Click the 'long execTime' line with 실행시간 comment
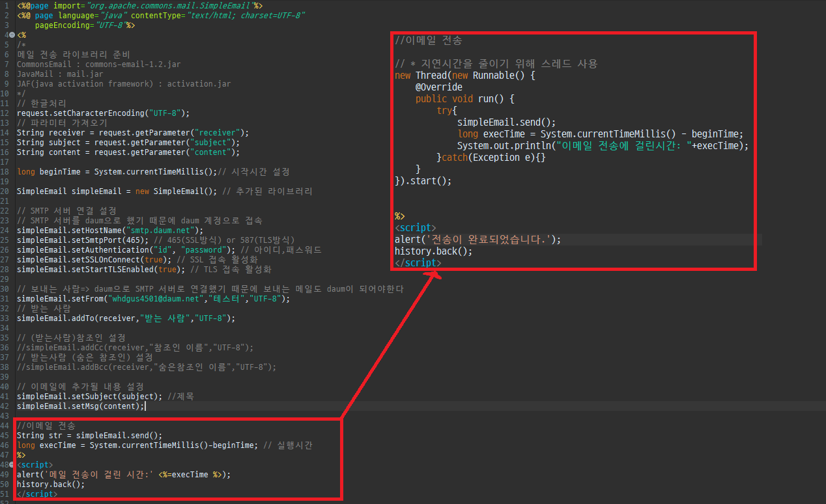Image resolution: width=826 pixels, height=504 pixels. pyautogui.click(x=165, y=445)
